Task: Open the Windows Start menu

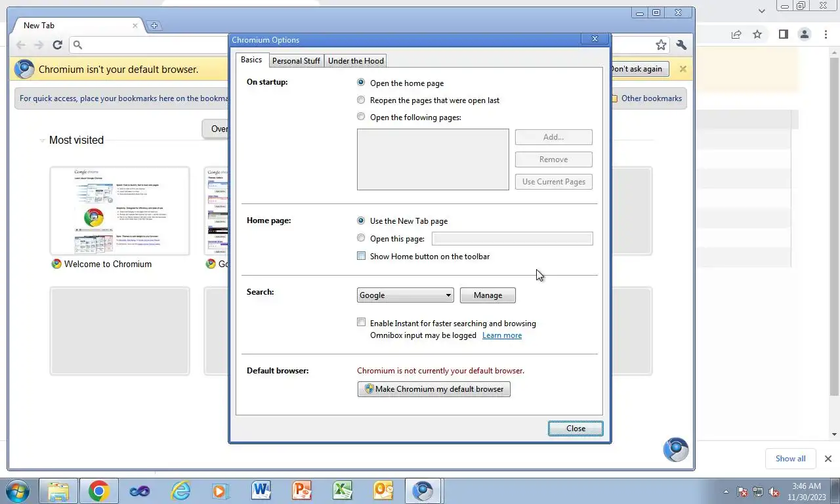Action: coord(16,491)
